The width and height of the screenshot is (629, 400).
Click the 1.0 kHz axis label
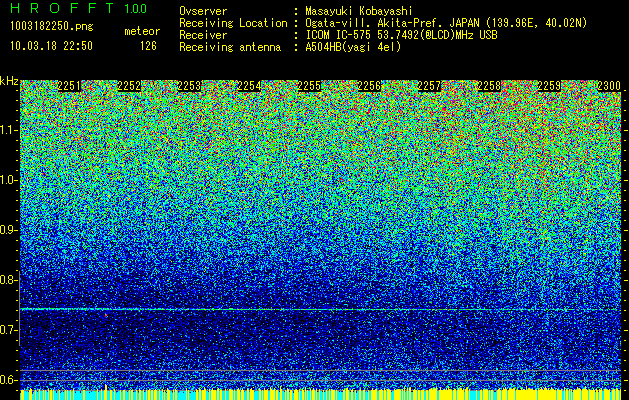[9, 180]
